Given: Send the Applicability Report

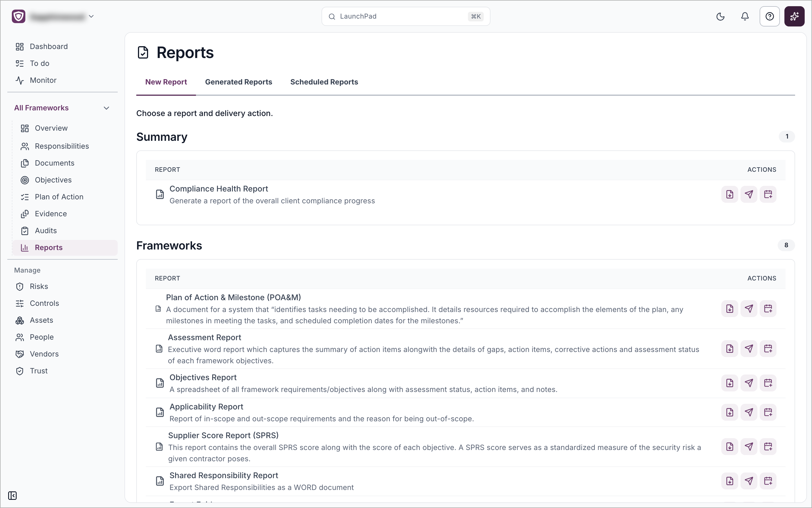Looking at the screenshot, I should [749, 412].
